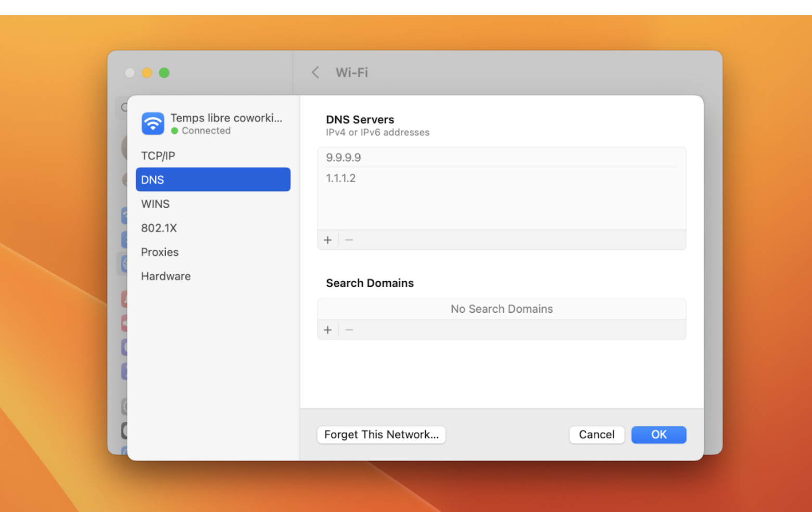Click the Wi-Fi icon next to network name
Image resolution: width=812 pixels, height=512 pixels.
(x=153, y=124)
